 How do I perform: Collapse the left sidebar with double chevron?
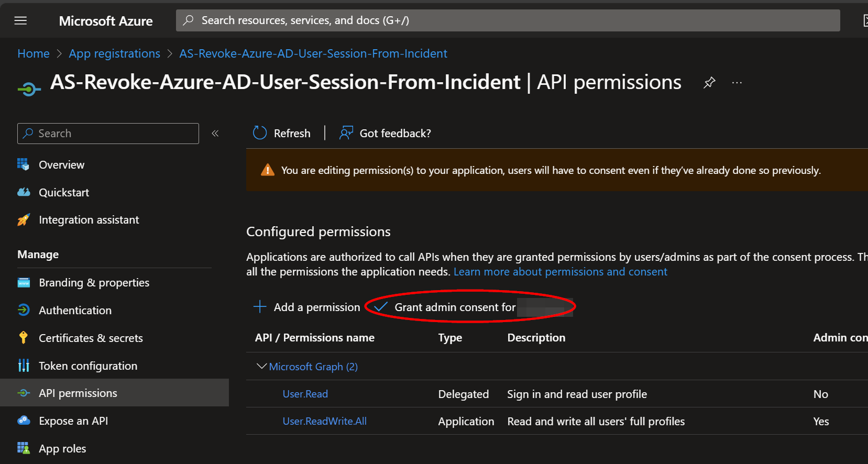tap(215, 134)
